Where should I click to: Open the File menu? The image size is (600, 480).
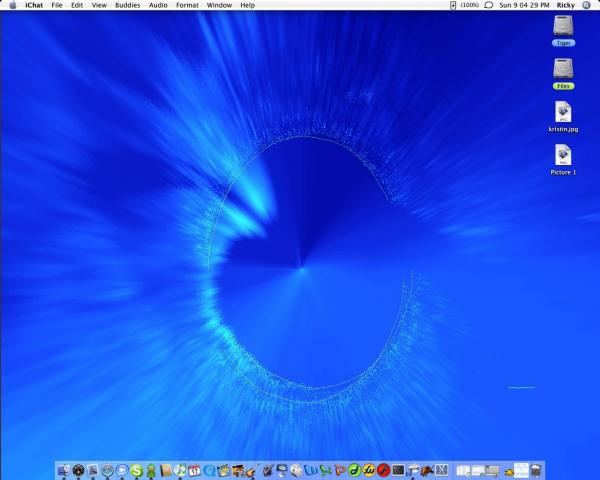tap(57, 5)
